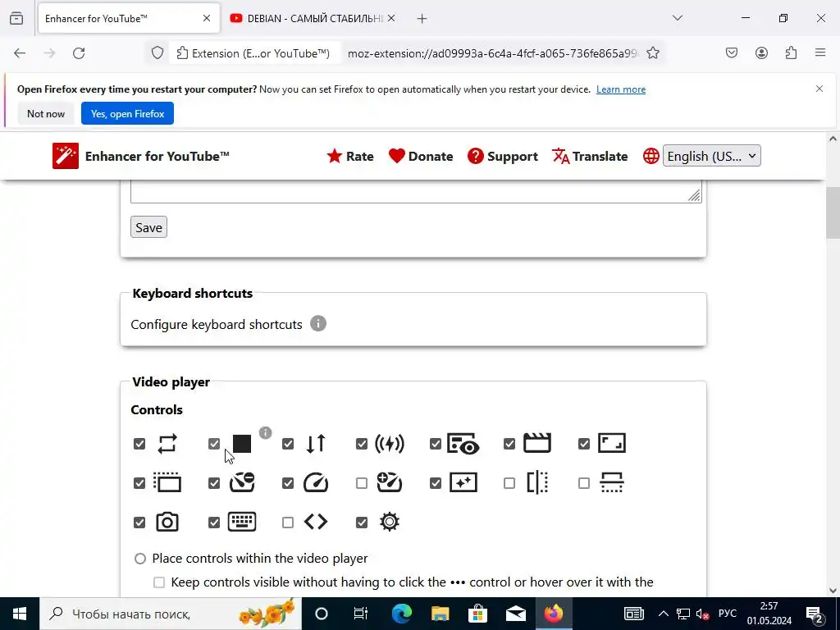Viewport: 840px width, 630px height.
Task: Enable the flip vertical checkbox
Action: click(584, 483)
